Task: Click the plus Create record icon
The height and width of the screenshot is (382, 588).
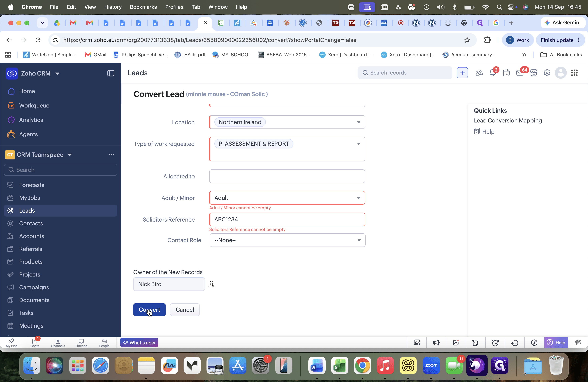Action: [x=462, y=73]
